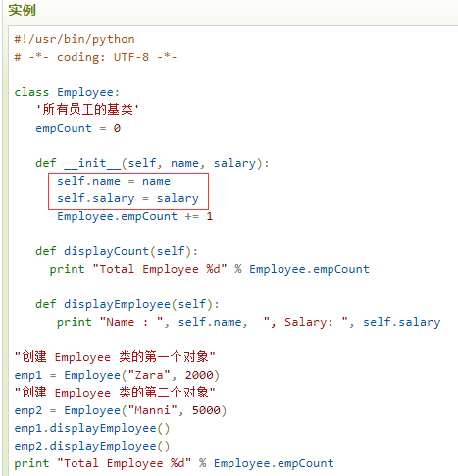Click the 实例 heading
Image resolution: width=458 pixels, height=476 pixels.
23,10
